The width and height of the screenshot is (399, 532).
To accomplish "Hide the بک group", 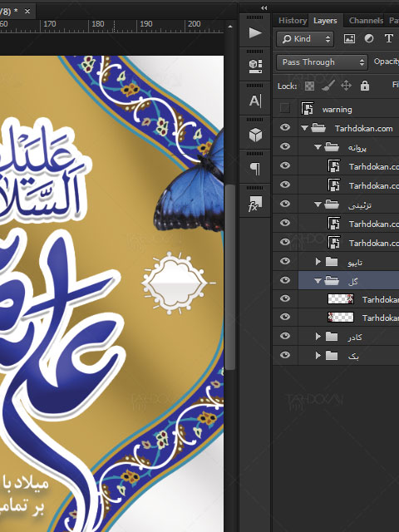I will pos(285,355).
